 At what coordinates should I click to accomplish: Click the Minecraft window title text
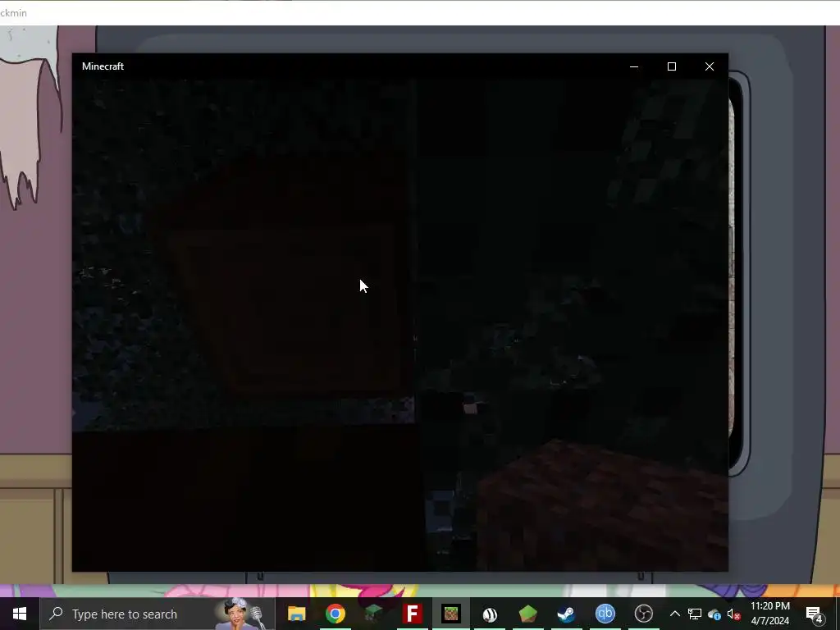[x=103, y=66]
